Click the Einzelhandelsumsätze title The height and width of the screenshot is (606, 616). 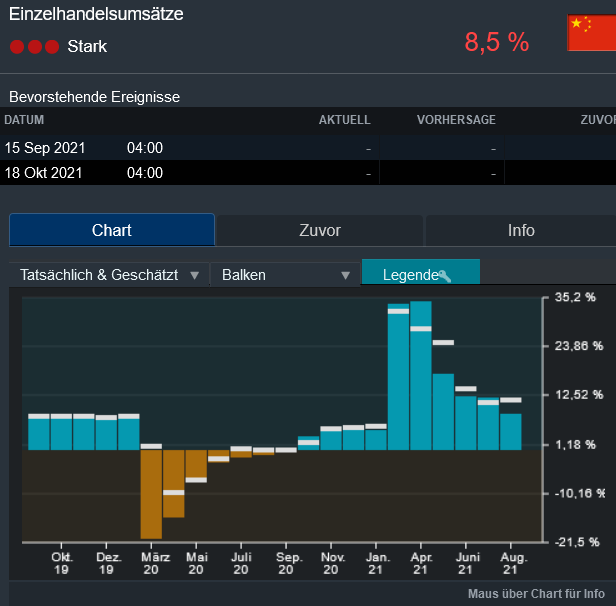96,14
